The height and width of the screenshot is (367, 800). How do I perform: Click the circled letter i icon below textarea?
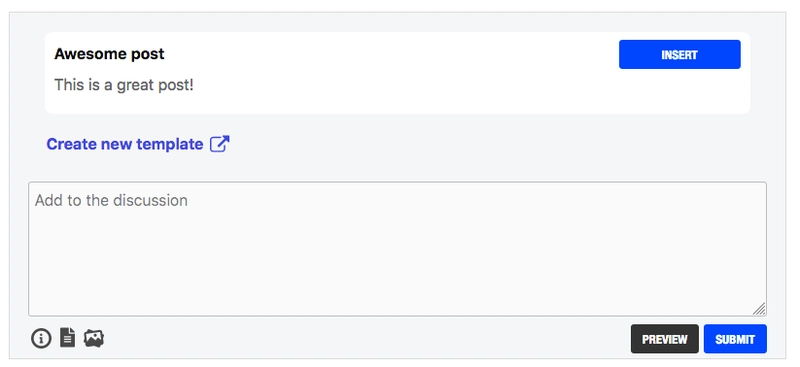click(x=41, y=338)
